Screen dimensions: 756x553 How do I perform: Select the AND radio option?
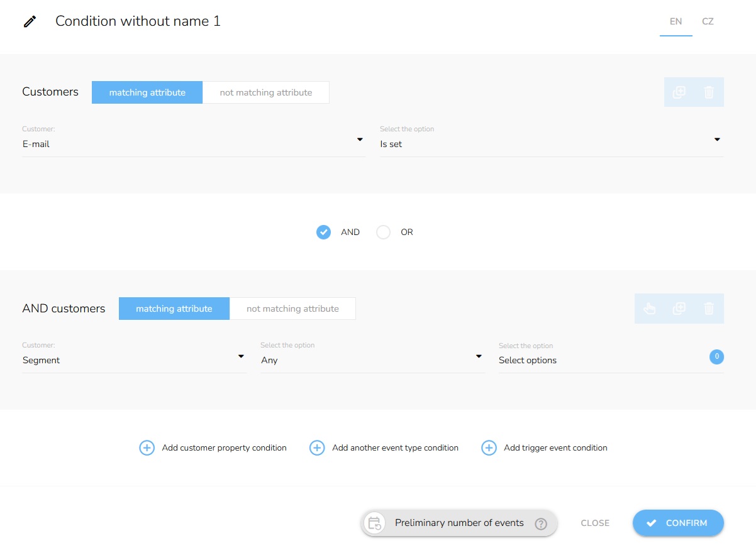(323, 233)
